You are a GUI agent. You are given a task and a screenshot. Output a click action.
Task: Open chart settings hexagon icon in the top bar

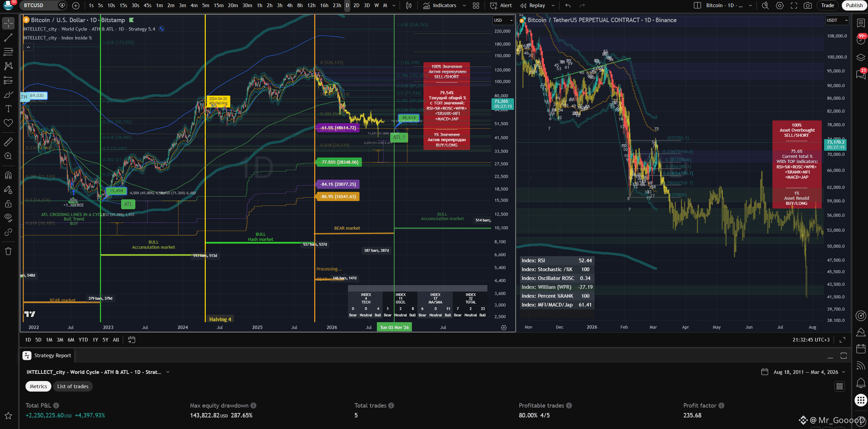(x=780, y=5)
